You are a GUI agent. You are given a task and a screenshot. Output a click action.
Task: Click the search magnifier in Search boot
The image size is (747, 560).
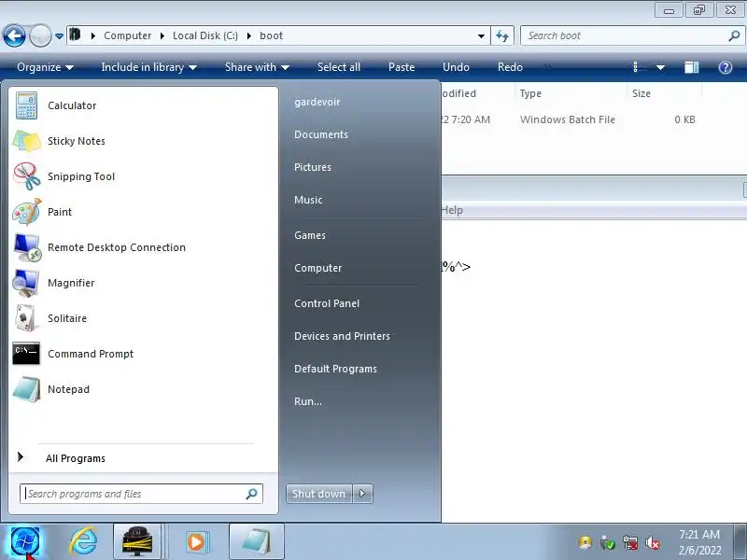pyautogui.click(x=734, y=35)
